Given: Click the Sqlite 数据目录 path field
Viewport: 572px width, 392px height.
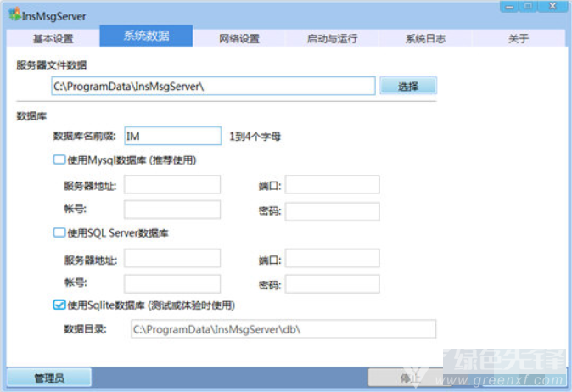Looking at the screenshot, I should [x=283, y=329].
